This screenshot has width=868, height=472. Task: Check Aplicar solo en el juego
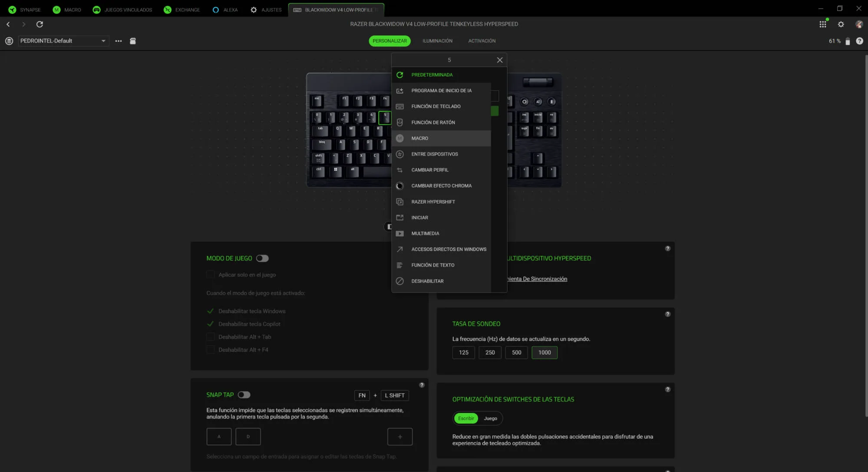coord(211,275)
